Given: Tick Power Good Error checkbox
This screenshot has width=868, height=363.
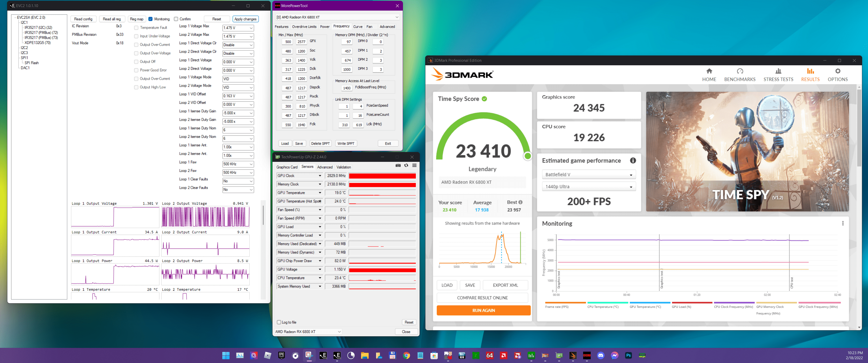Looking at the screenshot, I should [136, 70].
